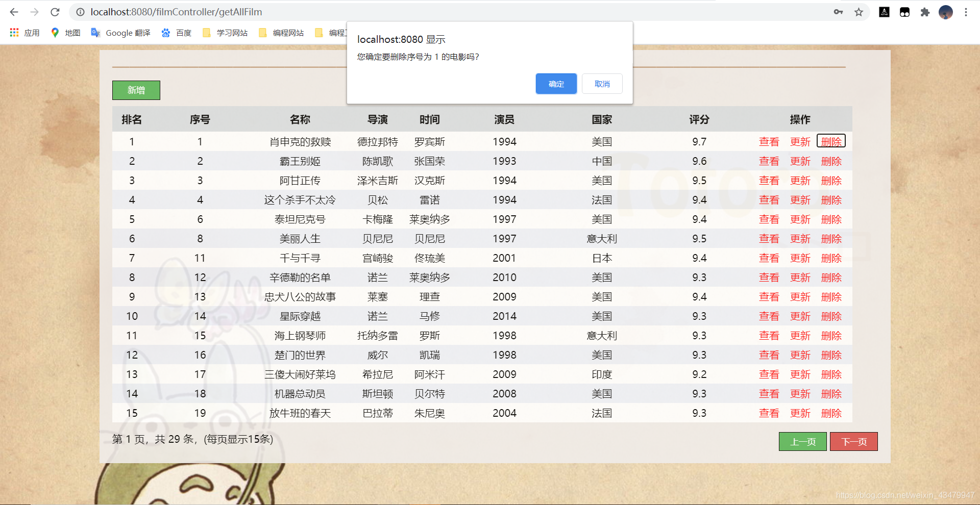Click 删除 for 泰坦尼克号

tap(831, 219)
